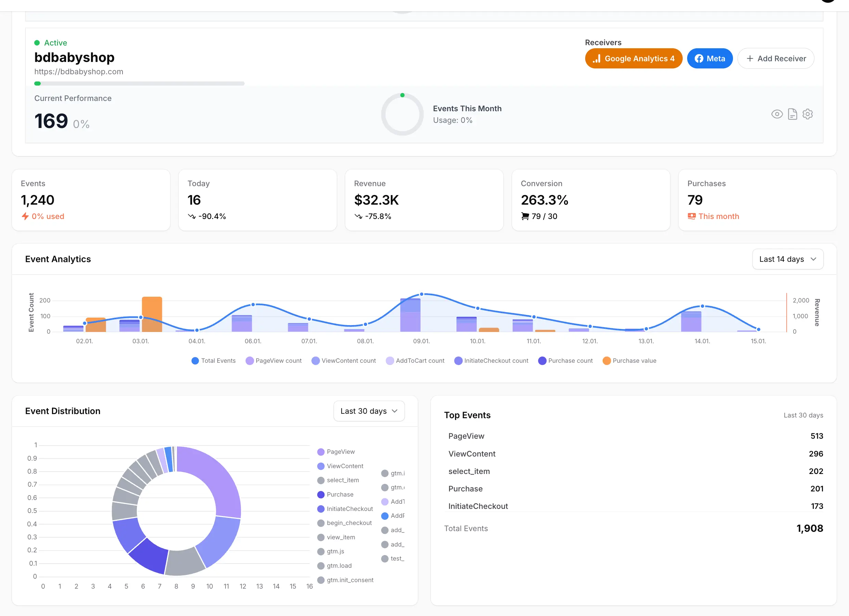Click the lightning bolt icon on Events card

pyautogui.click(x=25, y=216)
